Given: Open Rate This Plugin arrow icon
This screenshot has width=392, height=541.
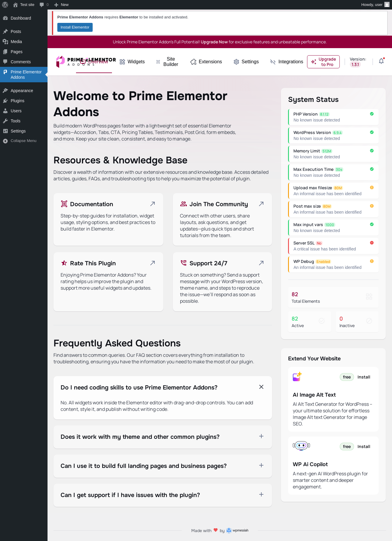Looking at the screenshot, I should 153,263.
